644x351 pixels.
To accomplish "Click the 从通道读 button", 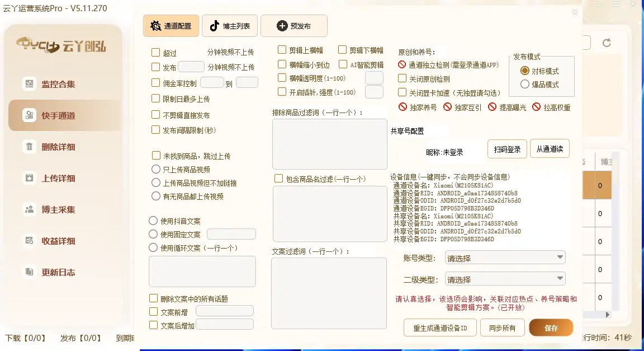I will click(x=550, y=148).
